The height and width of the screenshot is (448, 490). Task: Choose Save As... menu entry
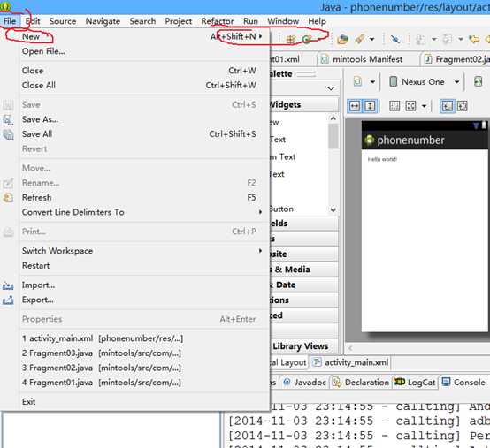(145, 119)
